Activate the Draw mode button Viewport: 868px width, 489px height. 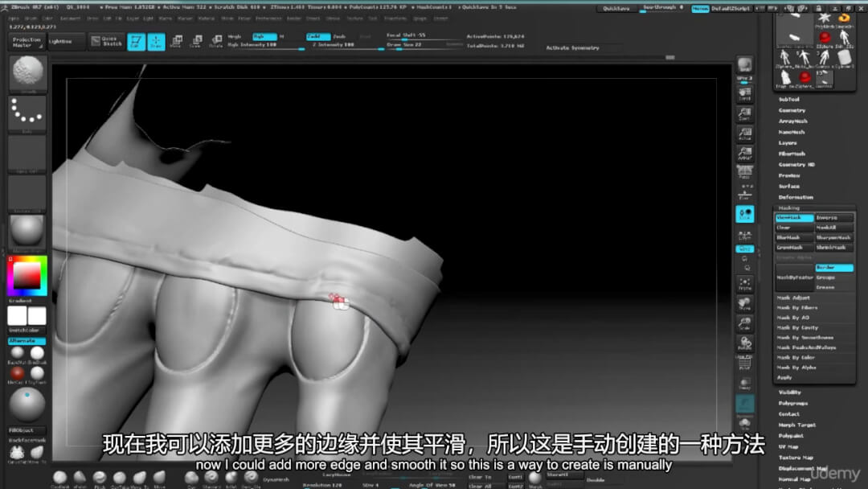tap(156, 42)
